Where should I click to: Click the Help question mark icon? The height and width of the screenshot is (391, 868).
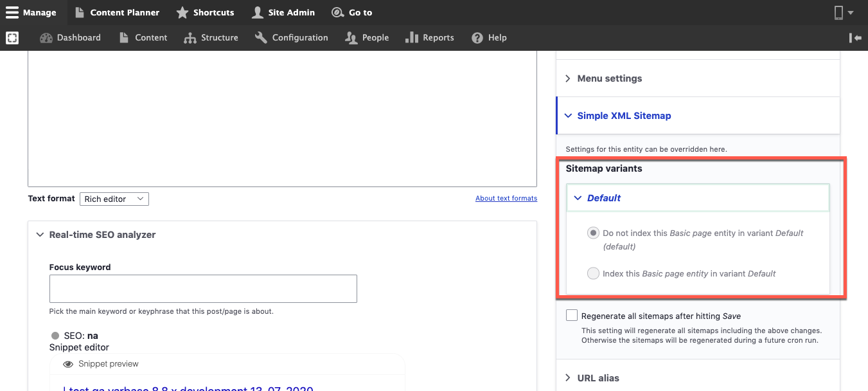pyautogui.click(x=477, y=38)
